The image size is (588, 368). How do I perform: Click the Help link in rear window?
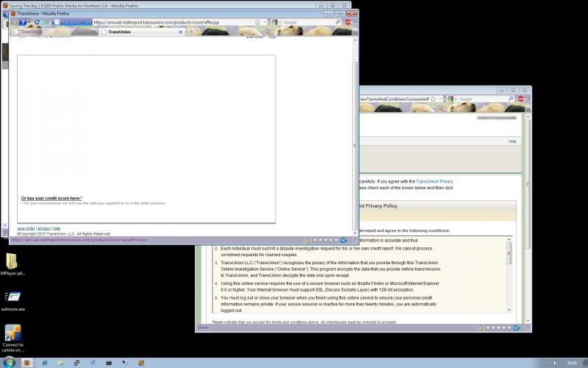512,141
